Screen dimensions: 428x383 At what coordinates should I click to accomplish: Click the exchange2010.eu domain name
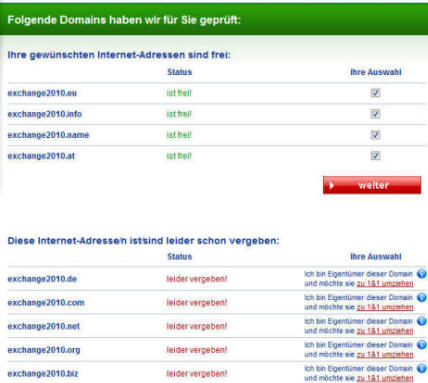pos(42,93)
